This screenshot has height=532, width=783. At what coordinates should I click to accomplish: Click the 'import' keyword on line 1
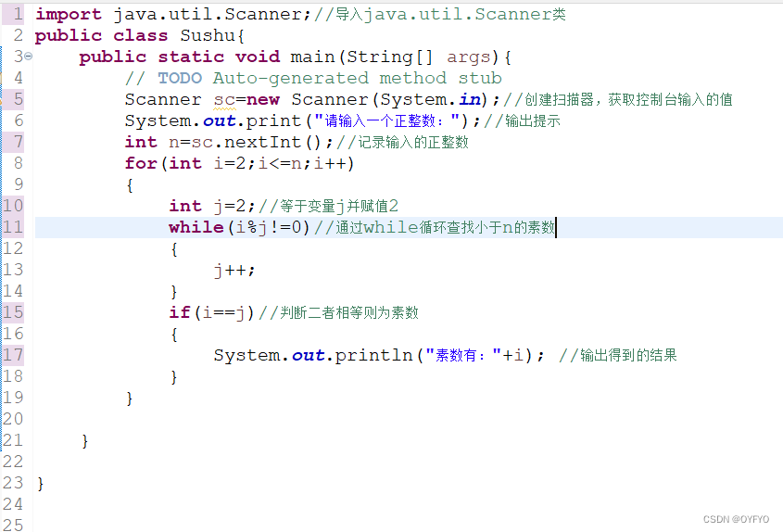(69, 15)
